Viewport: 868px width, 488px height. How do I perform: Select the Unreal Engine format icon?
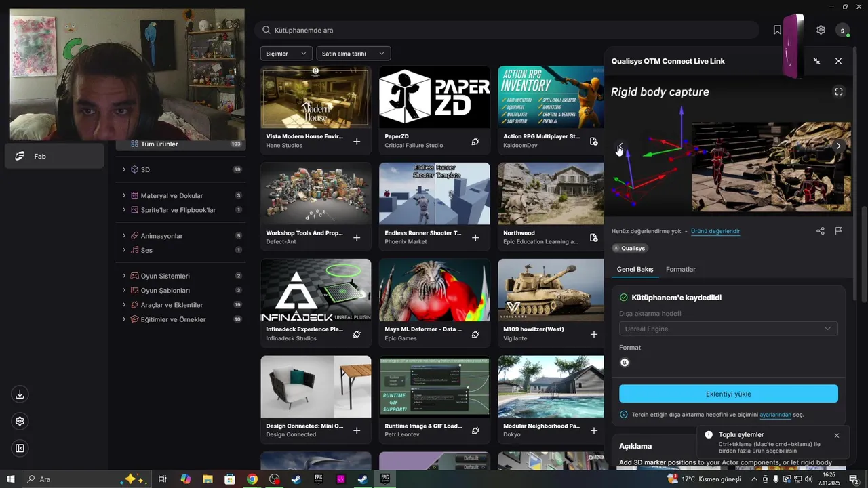pyautogui.click(x=625, y=362)
